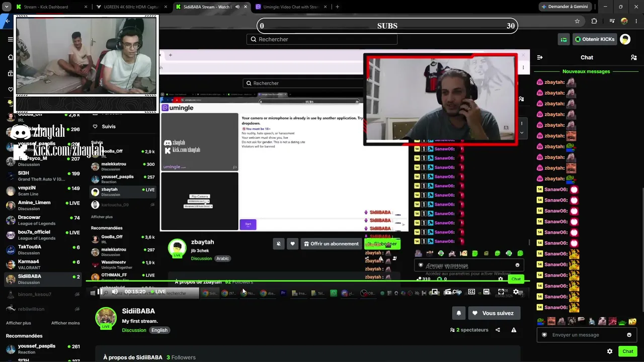Open the emote picker in chat input

629,335
